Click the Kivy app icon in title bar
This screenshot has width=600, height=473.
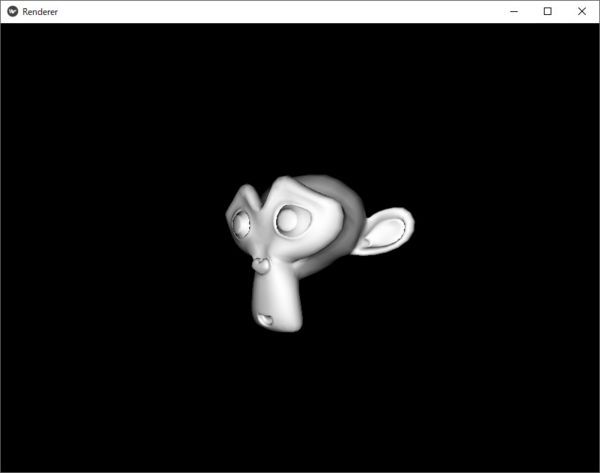click(x=13, y=11)
